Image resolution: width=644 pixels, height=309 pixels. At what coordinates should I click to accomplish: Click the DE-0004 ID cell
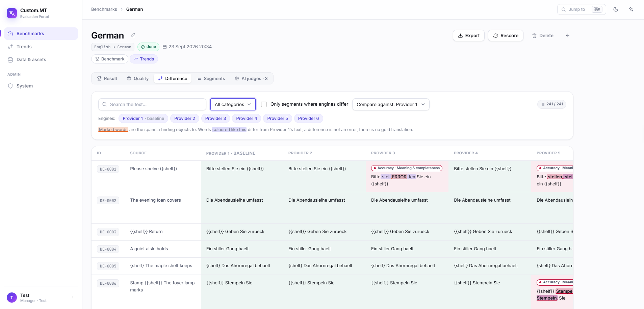[x=108, y=249]
